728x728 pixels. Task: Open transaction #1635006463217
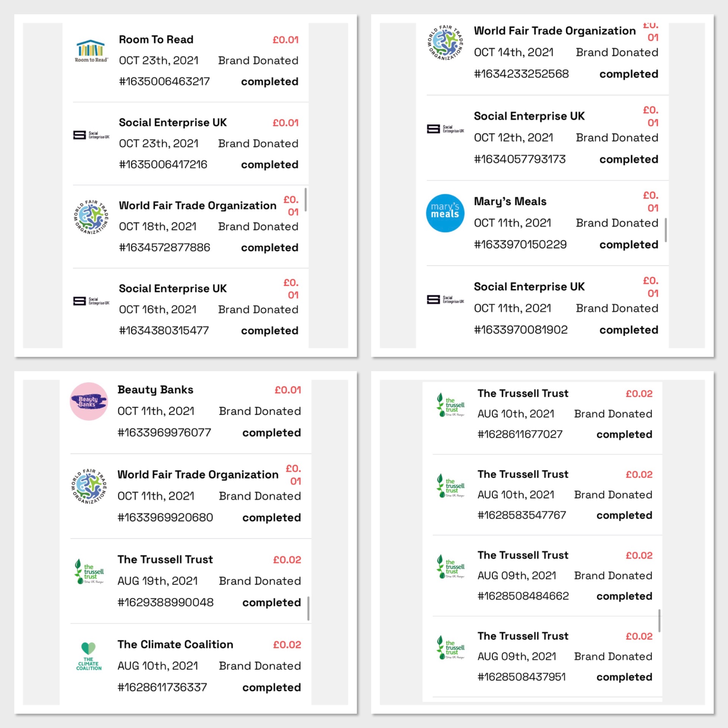pos(164,82)
